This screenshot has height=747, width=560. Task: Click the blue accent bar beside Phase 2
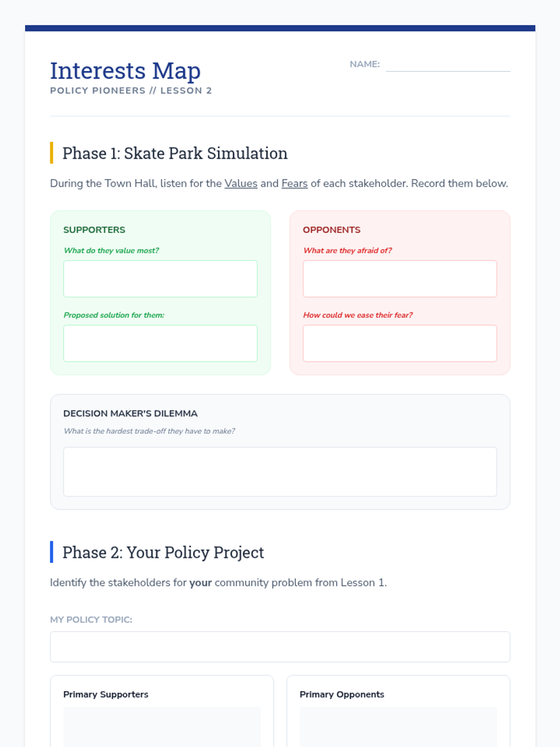point(52,552)
